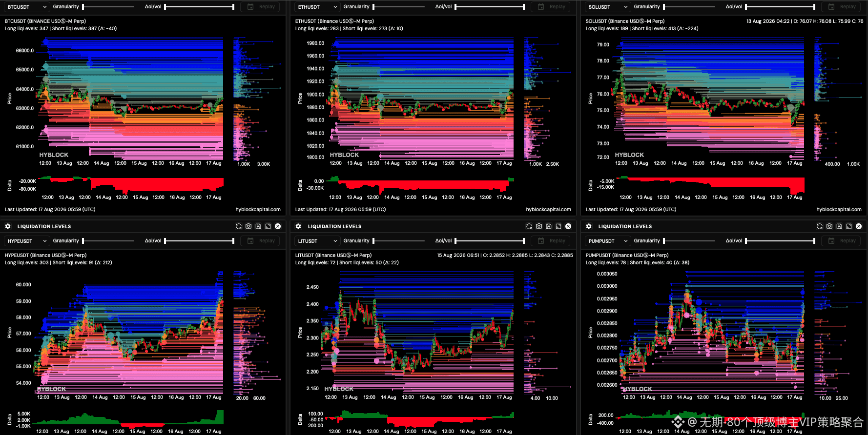Open settings gear in PUMPUSDT Liquidation Levels panel

click(589, 226)
